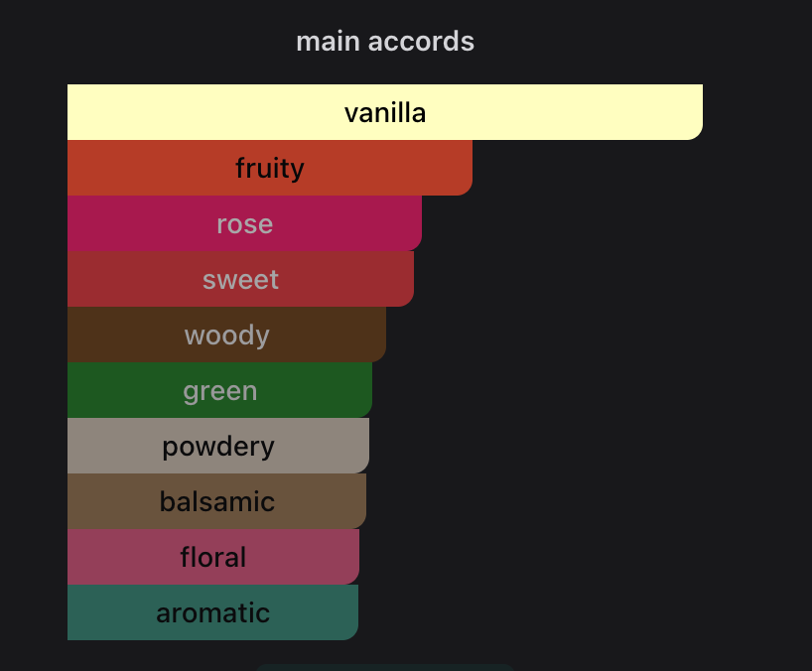This screenshot has width=812, height=671.
Task: Click the woody accord bar
Action: click(226, 335)
